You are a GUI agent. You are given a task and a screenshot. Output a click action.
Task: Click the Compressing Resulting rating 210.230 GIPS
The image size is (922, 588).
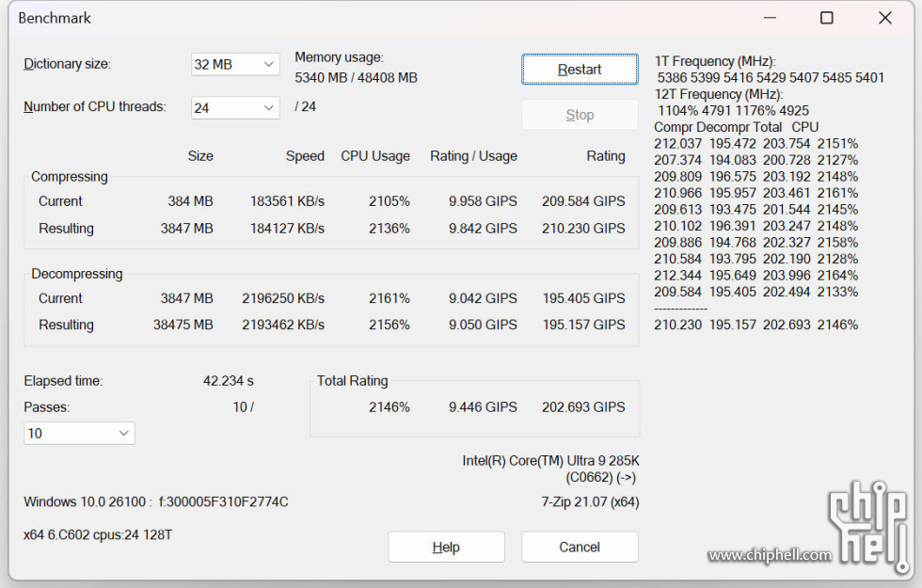[583, 229]
